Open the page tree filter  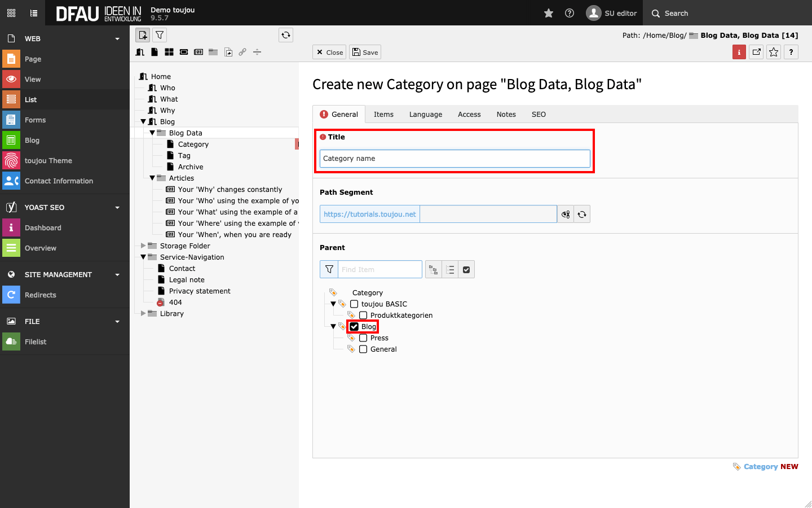click(x=160, y=35)
